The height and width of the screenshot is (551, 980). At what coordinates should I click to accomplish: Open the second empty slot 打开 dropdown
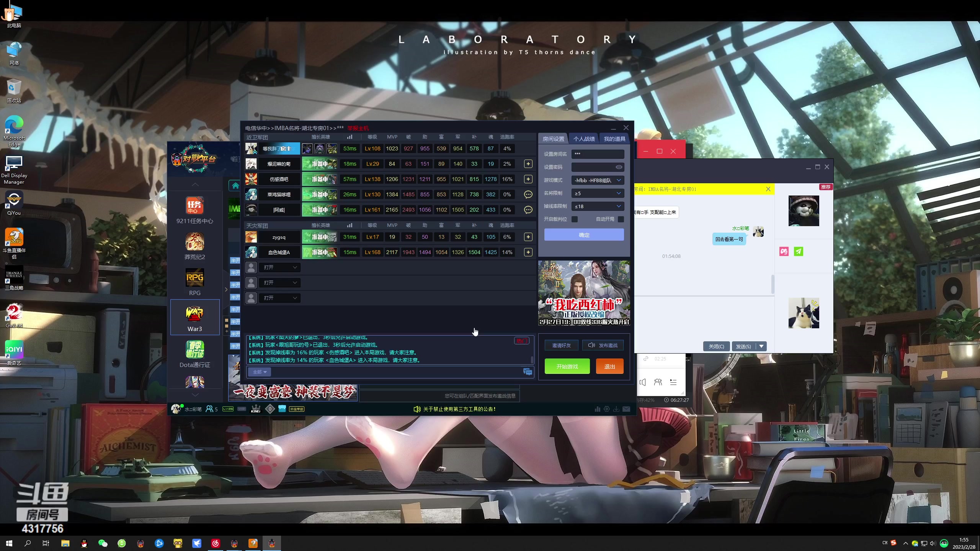(280, 282)
